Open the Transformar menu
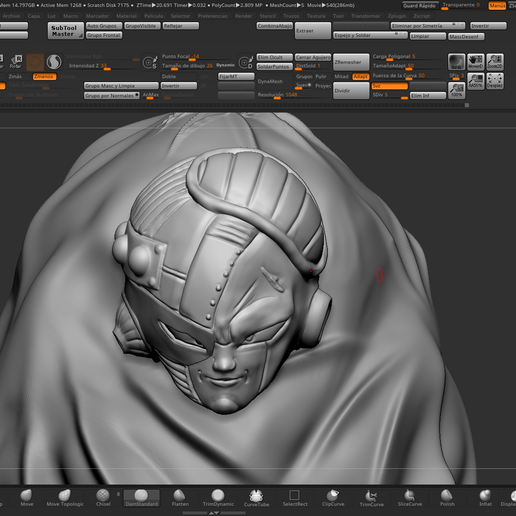516x516 pixels. [x=365, y=16]
